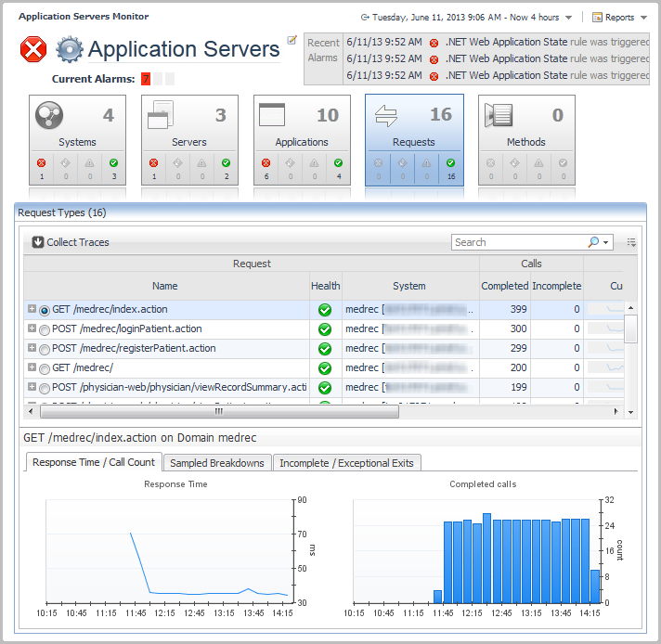Click the Servers tile icon

(161, 115)
